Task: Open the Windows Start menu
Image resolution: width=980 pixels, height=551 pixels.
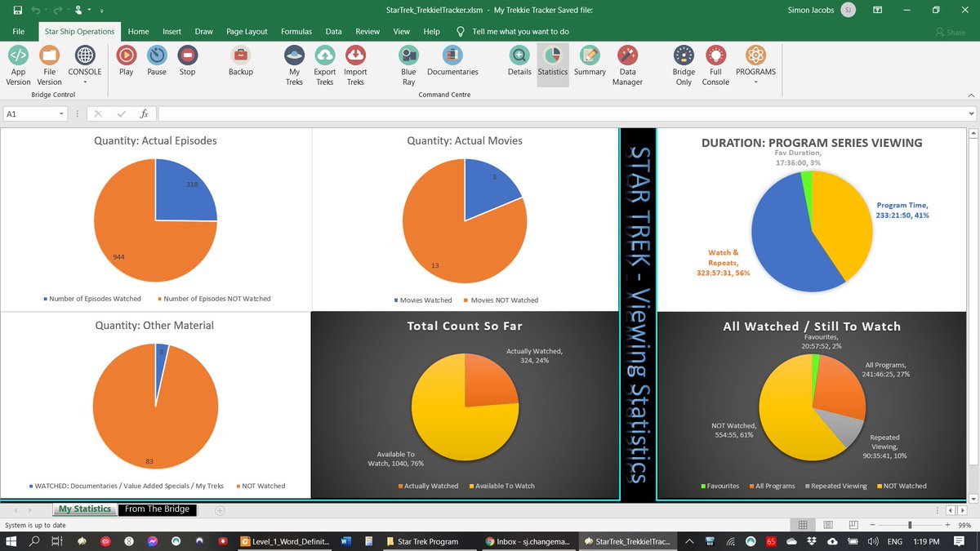Action: coord(13,541)
